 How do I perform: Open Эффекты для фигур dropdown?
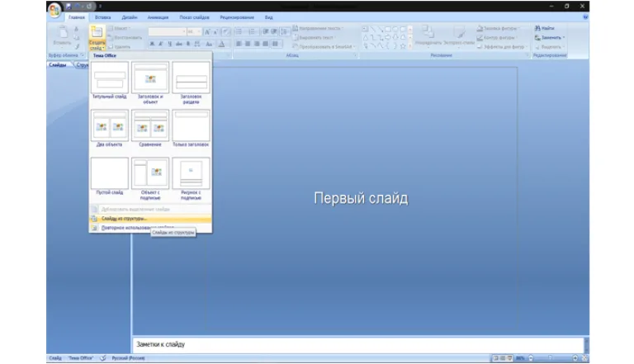pos(502,47)
